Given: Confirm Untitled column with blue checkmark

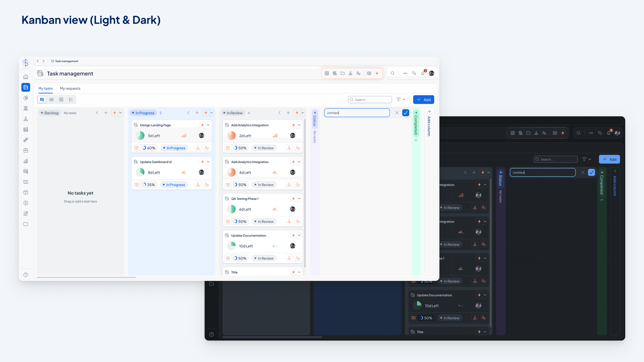Looking at the screenshot, I should (406, 113).
